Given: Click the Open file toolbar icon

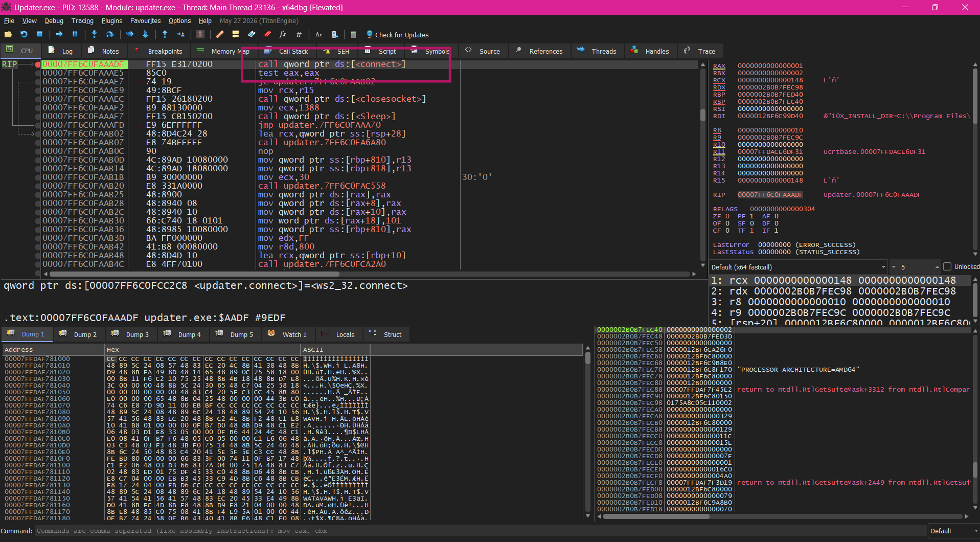Looking at the screenshot, I should click(x=8, y=34).
